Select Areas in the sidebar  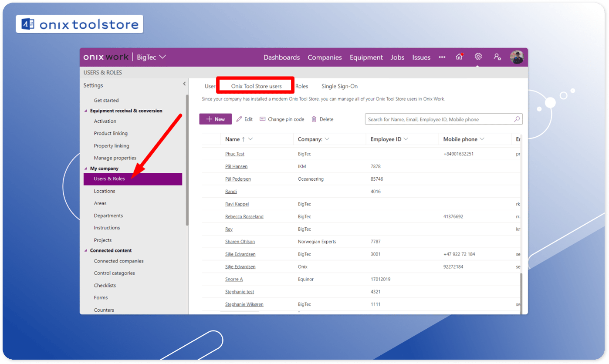coord(100,203)
